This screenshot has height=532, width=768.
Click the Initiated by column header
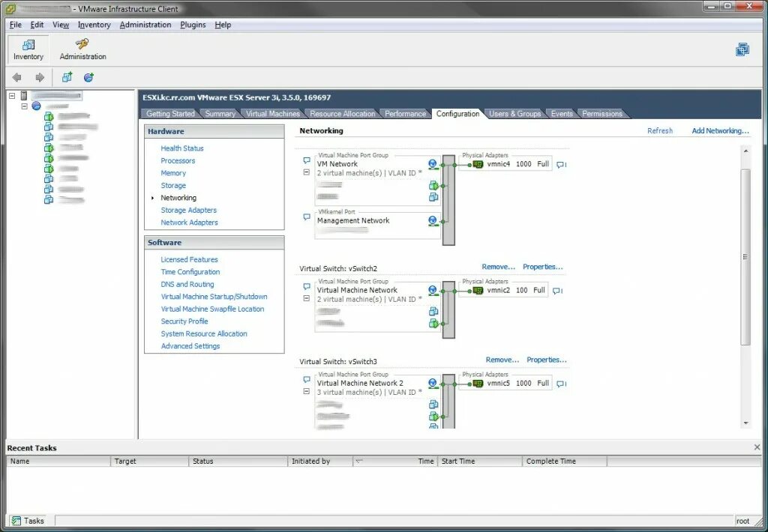coord(319,461)
